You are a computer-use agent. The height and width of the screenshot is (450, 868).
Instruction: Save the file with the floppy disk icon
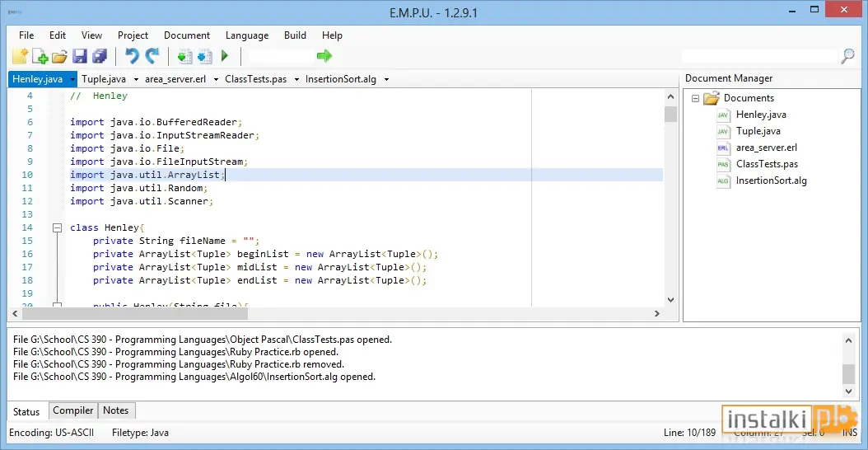[80, 55]
